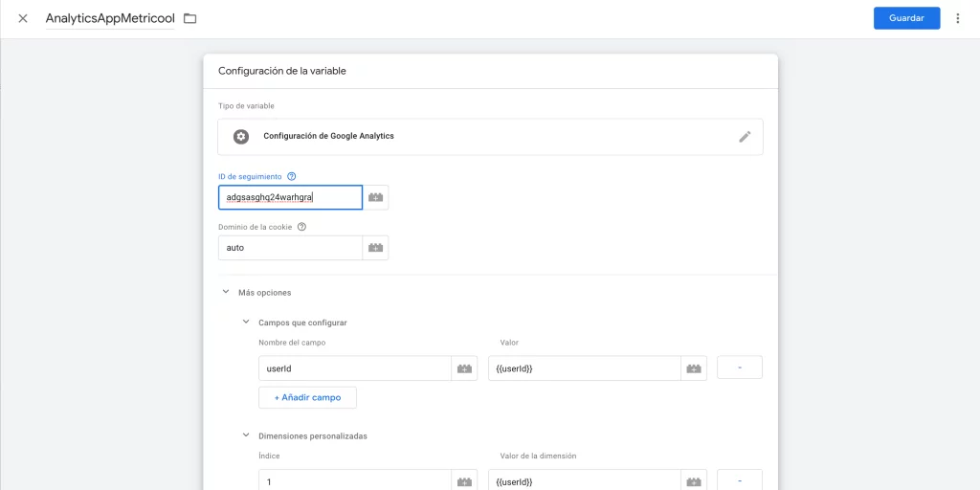Edit variable type with the pencil icon
Viewport: 980px width, 490px height.
tap(745, 136)
